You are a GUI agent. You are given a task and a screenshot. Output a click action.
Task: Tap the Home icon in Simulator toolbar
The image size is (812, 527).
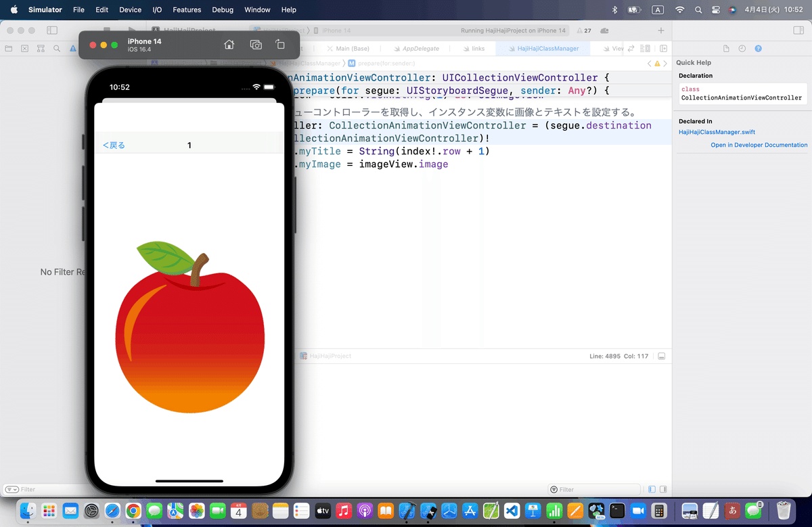(229, 45)
